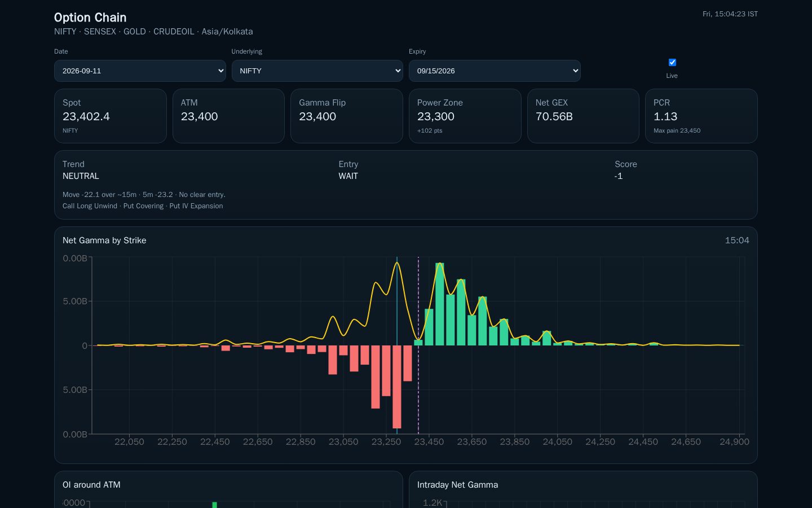
Task: Click the 23,450 x-axis label
Action: (429, 441)
